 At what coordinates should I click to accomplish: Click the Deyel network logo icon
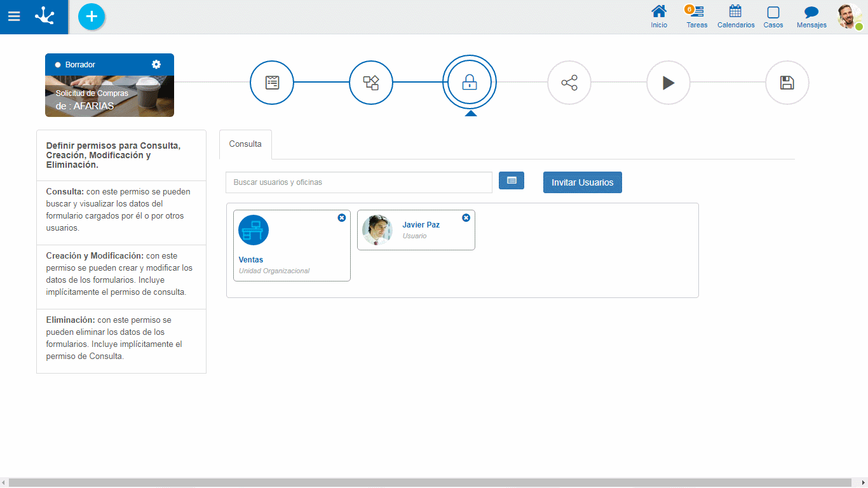point(44,17)
